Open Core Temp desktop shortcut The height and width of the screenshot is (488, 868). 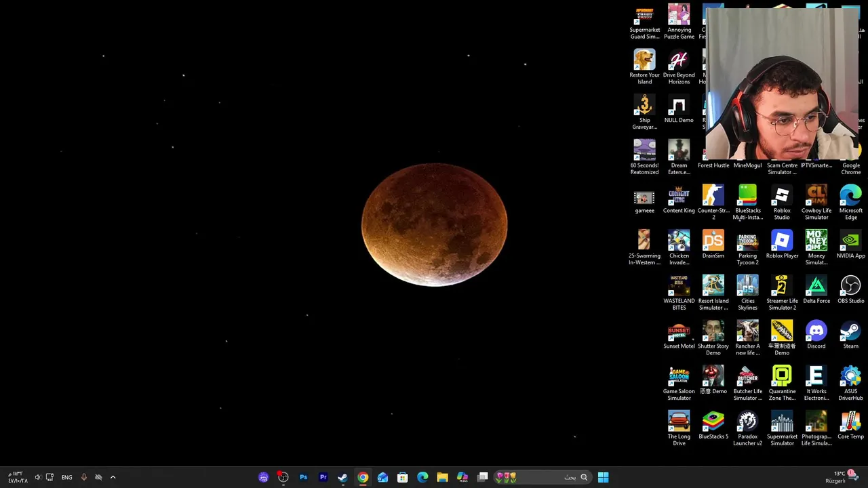click(850, 426)
